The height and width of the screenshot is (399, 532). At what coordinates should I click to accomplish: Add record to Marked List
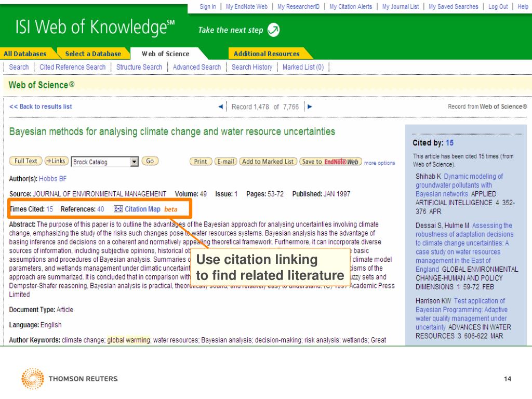click(x=268, y=162)
